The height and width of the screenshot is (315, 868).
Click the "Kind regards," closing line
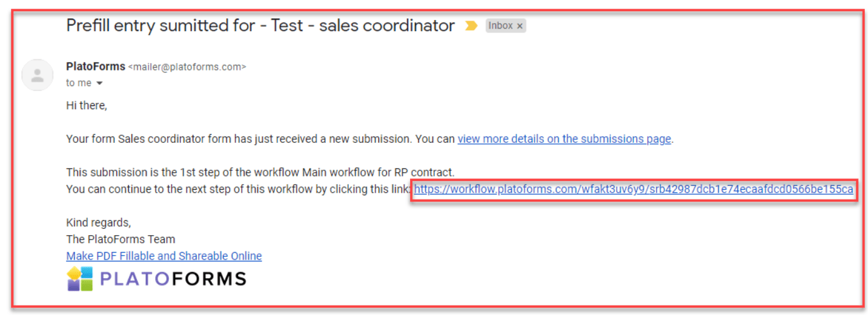(98, 223)
